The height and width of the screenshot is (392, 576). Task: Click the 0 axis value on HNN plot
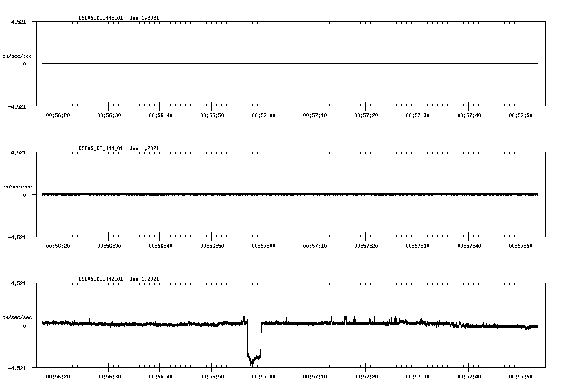(25, 195)
